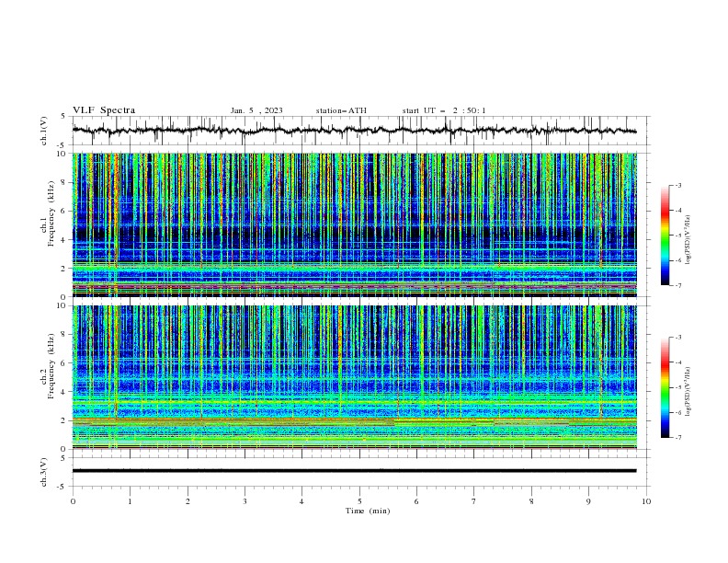Click time axis tick label "7"
The width and height of the screenshot is (728, 563).
pos(474,501)
